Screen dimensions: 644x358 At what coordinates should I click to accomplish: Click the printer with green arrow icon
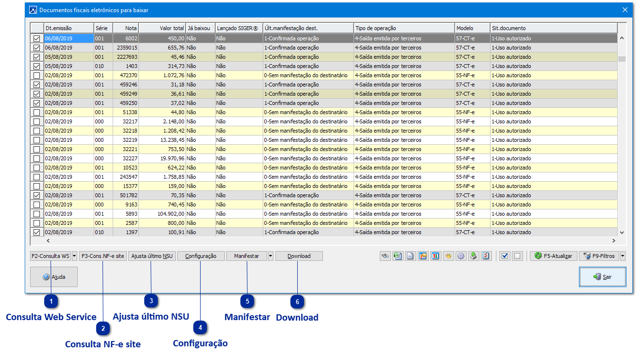point(474,256)
